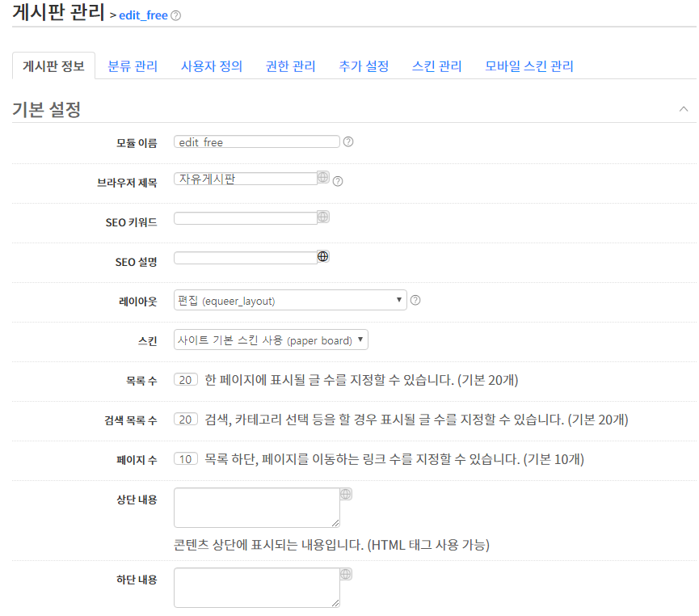Click inside the 하단 내용 textarea
The image size is (699, 616).
[257, 588]
